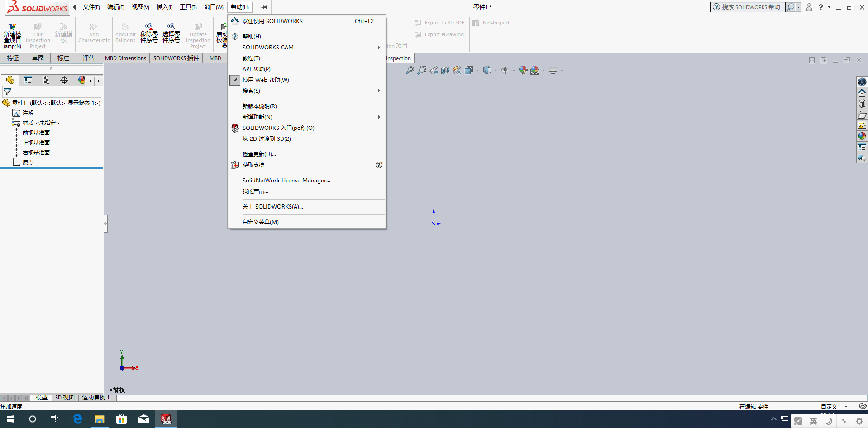Pin the menu bar with pushpin icon
Viewport: 868px width, 428px height.
pos(264,7)
